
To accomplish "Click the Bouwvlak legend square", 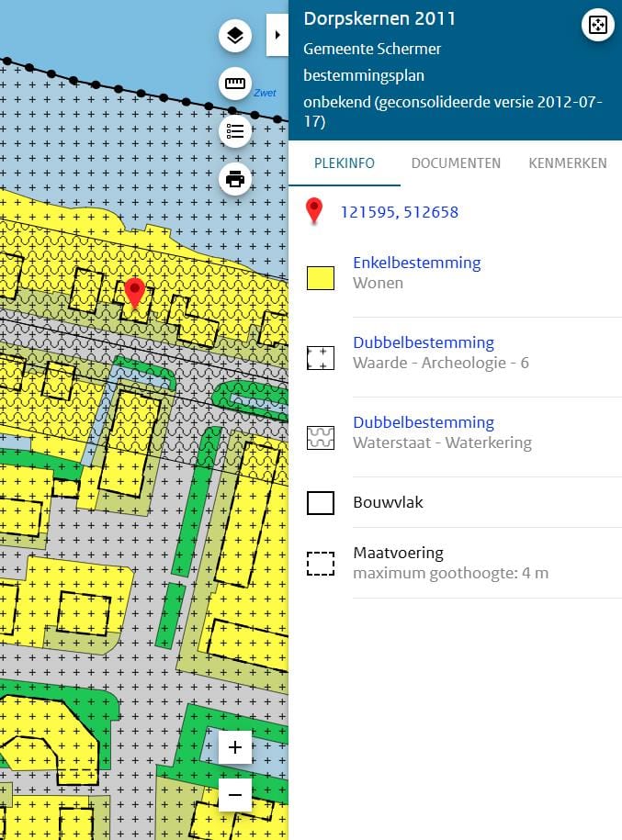I will (x=320, y=503).
